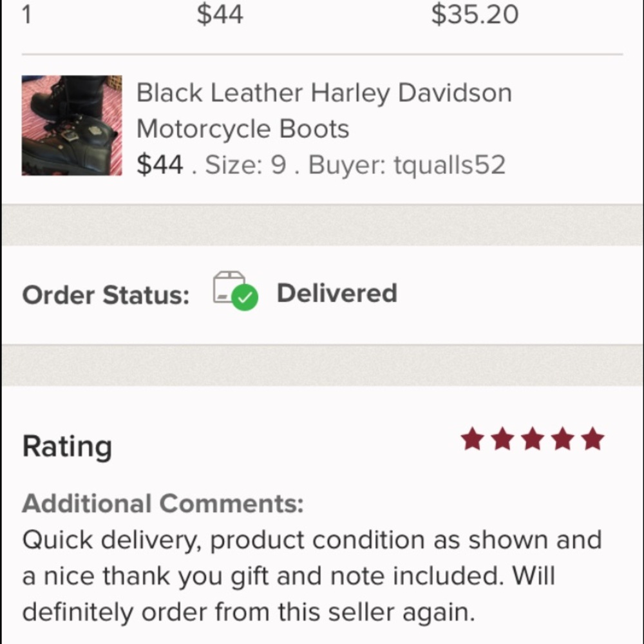The width and height of the screenshot is (644, 644).
Task: Select the second rating star
Action: [x=502, y=439]
